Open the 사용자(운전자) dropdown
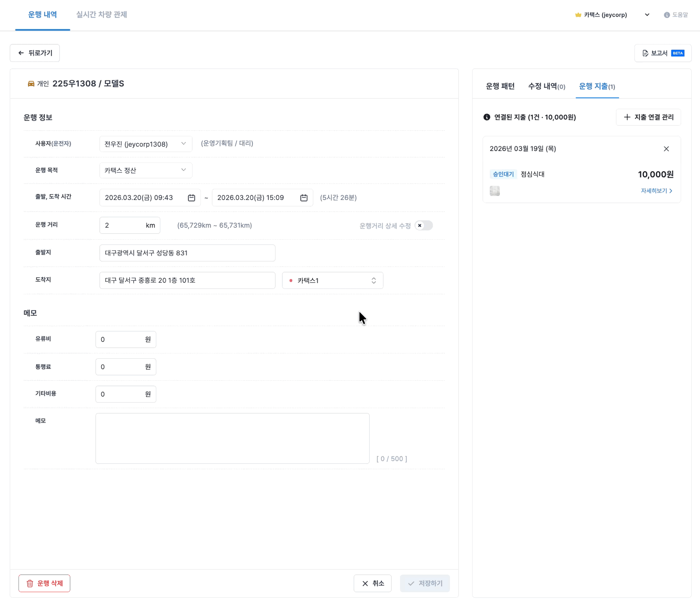 146,144
